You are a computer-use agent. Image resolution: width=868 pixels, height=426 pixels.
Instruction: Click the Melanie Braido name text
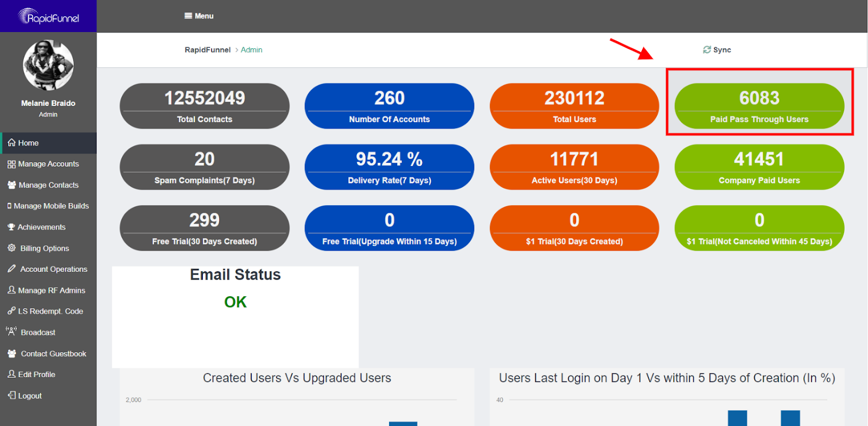48,103
